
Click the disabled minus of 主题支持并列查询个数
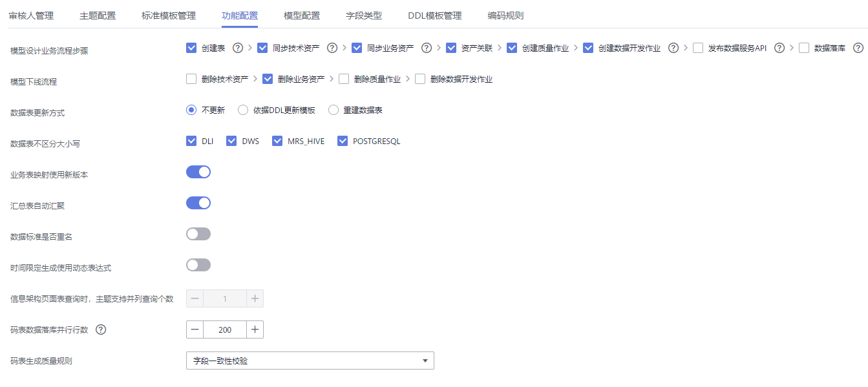195,298
